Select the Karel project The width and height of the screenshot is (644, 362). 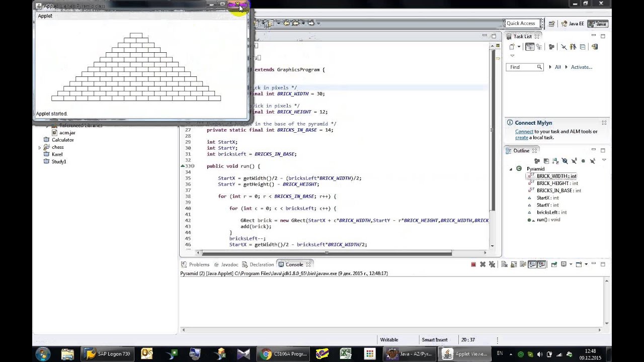(x=57, y=154)
